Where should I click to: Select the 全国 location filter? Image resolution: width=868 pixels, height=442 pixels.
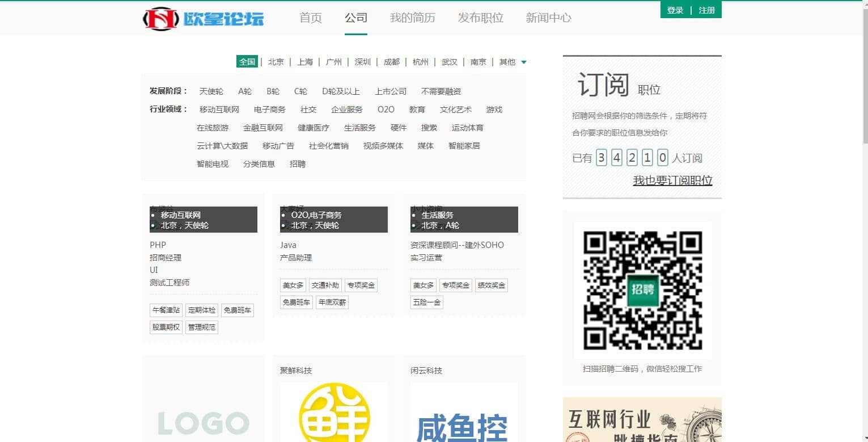[x=247, y=62]
